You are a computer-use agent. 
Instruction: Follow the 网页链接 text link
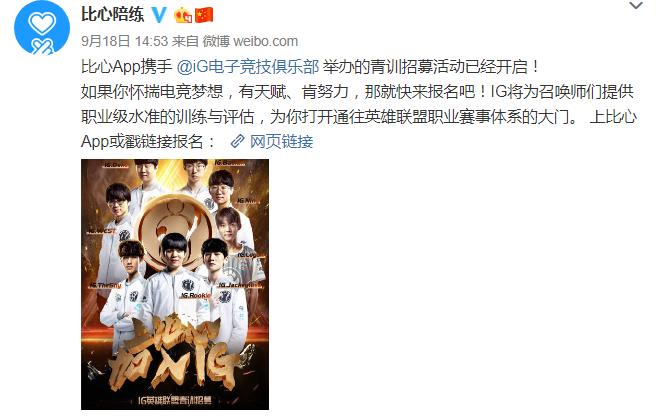(281, 141)
